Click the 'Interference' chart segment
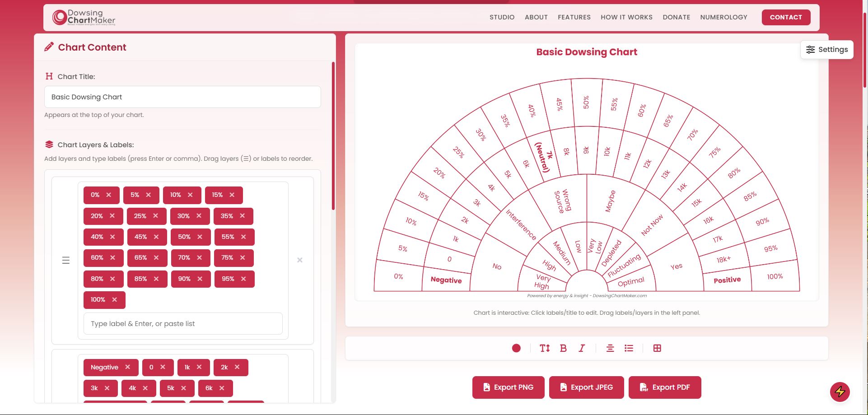This screenshot has width=868, height=415. coord(521,224)
